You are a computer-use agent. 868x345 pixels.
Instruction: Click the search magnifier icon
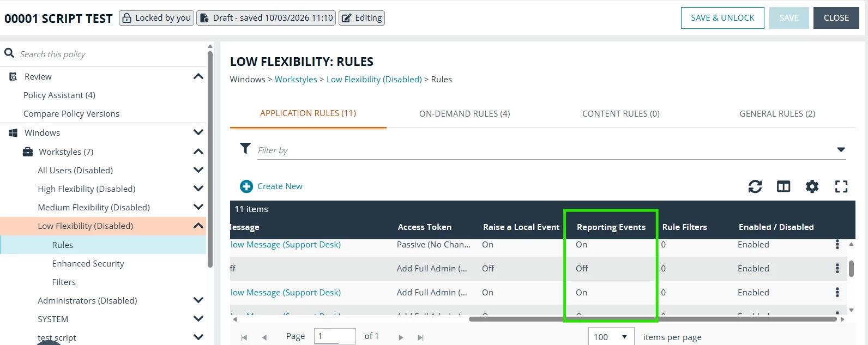coord(9,53)
